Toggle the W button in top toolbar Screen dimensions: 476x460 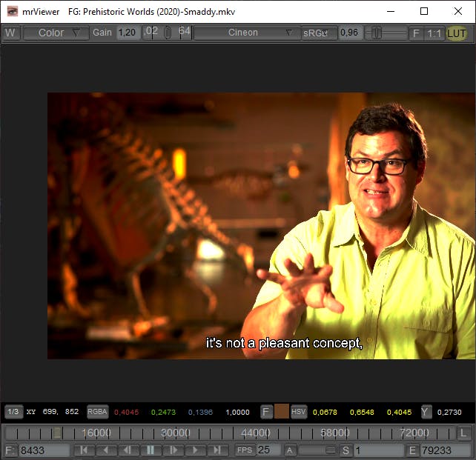(x=10, y=33)
